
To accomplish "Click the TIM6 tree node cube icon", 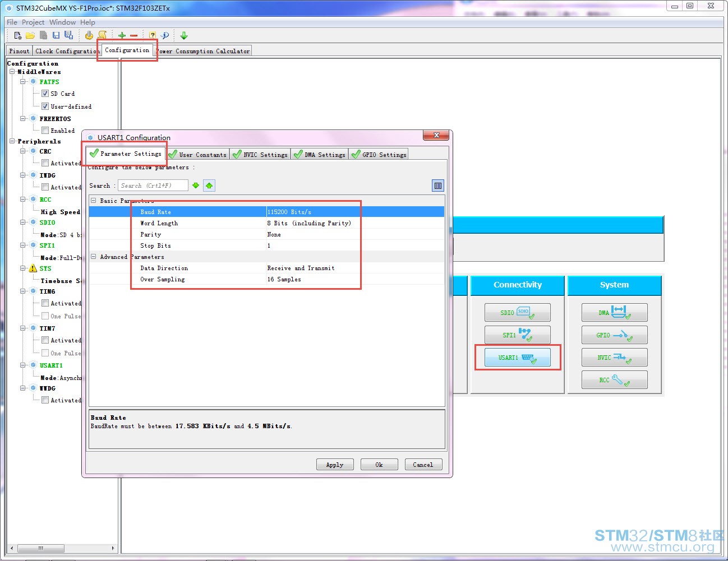I will (x=33, y=291).
